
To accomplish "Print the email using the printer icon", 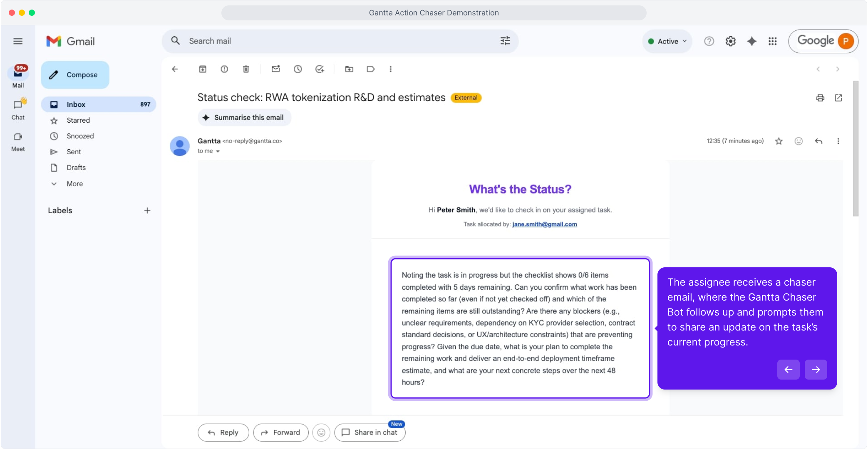I will click(820, 98).
